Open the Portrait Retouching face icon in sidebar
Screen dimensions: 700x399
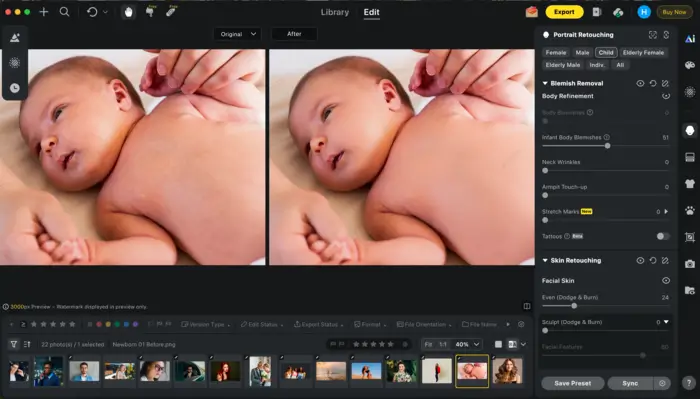tap(690, 130)
